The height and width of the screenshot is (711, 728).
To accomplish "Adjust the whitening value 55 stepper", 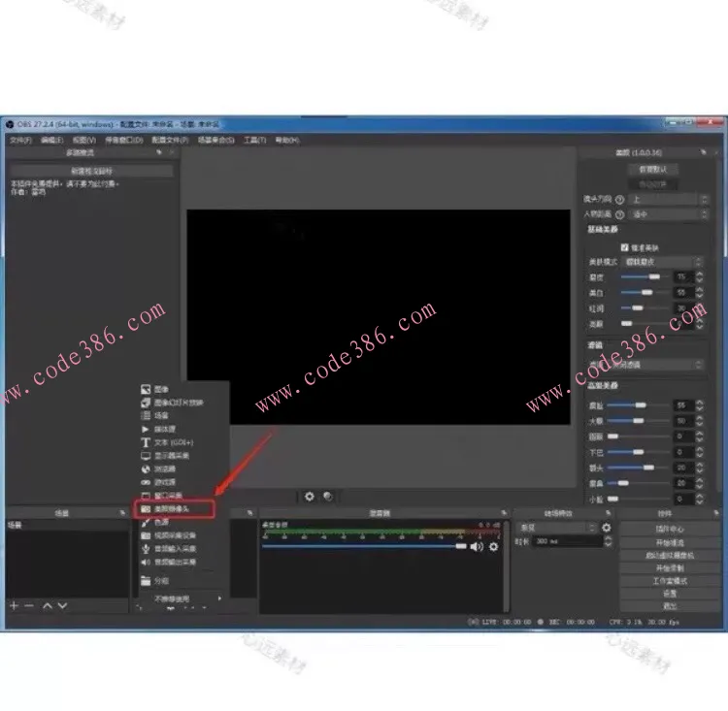I will 700,292.
